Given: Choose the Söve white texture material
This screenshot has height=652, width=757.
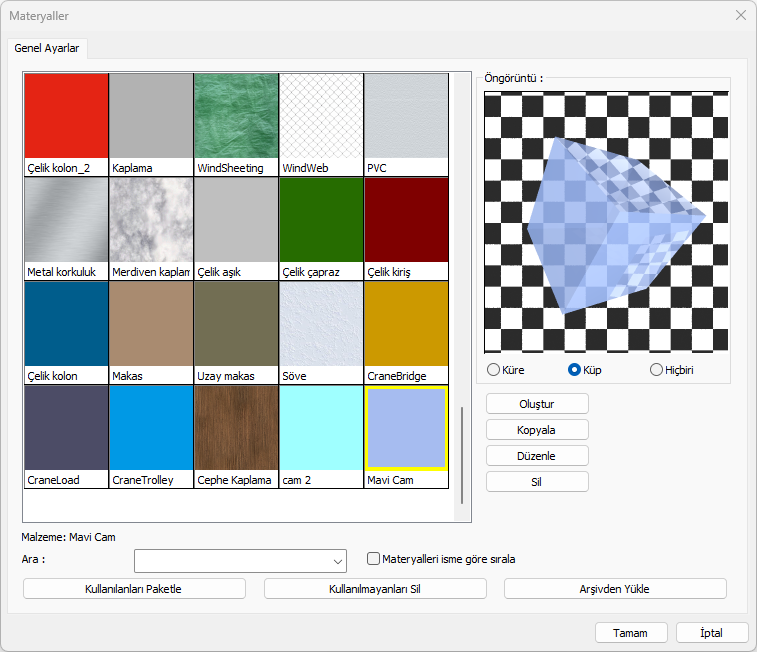Looking at the screenshot, I should [x=321, y=324].
